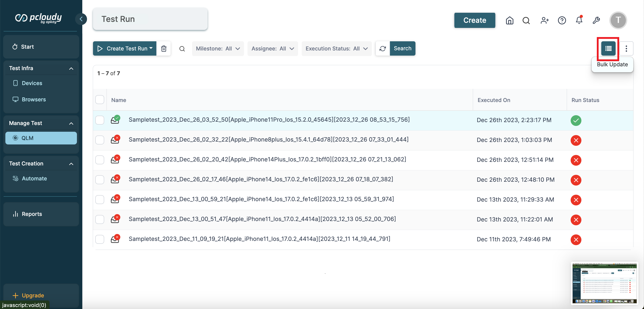Open the screenshot preview thumbnail
644x309 pixels.
click(604, 283)
